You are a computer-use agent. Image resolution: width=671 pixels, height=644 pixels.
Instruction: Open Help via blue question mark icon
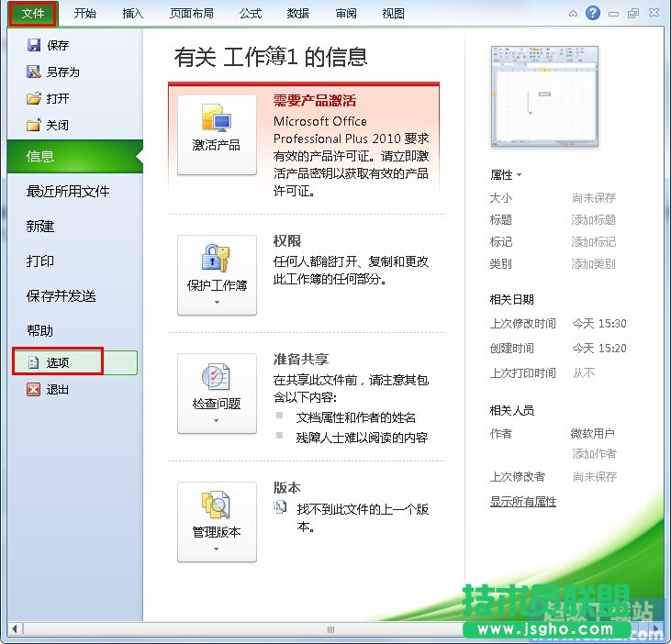(593, 13)
